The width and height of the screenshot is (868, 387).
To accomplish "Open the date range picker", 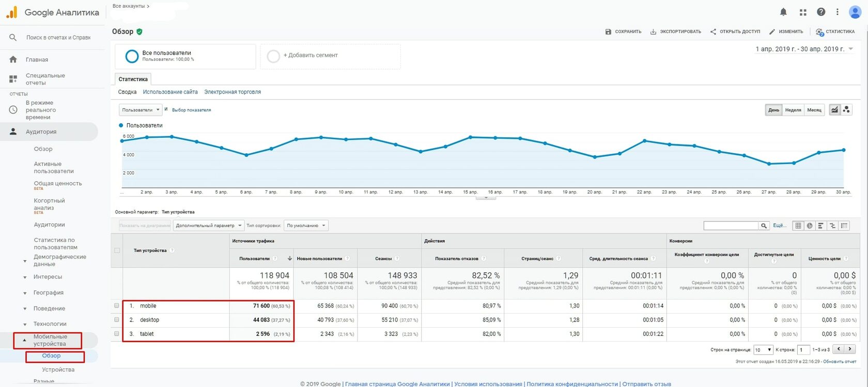I will point(804,49).
